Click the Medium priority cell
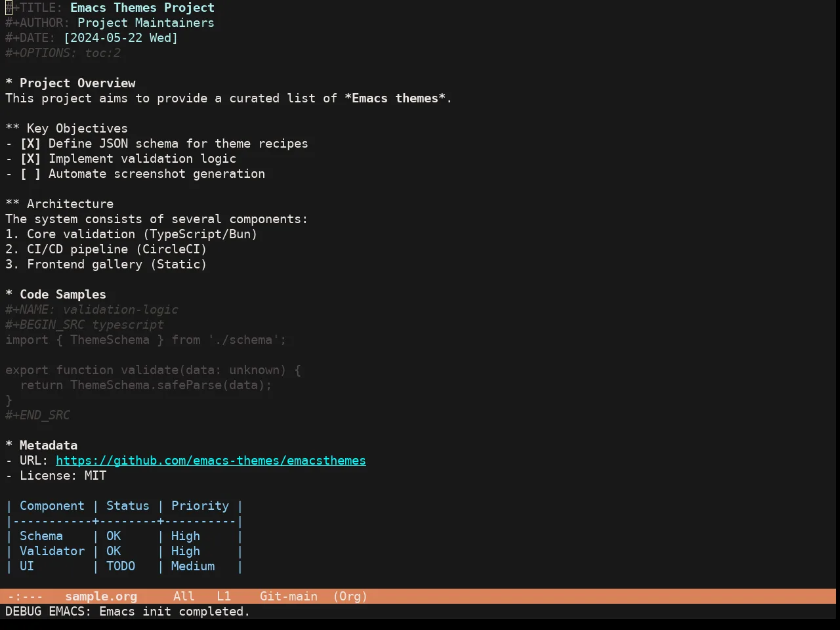Image resolution: width=840 pixels, height=630 pixels. pos(193,566)
